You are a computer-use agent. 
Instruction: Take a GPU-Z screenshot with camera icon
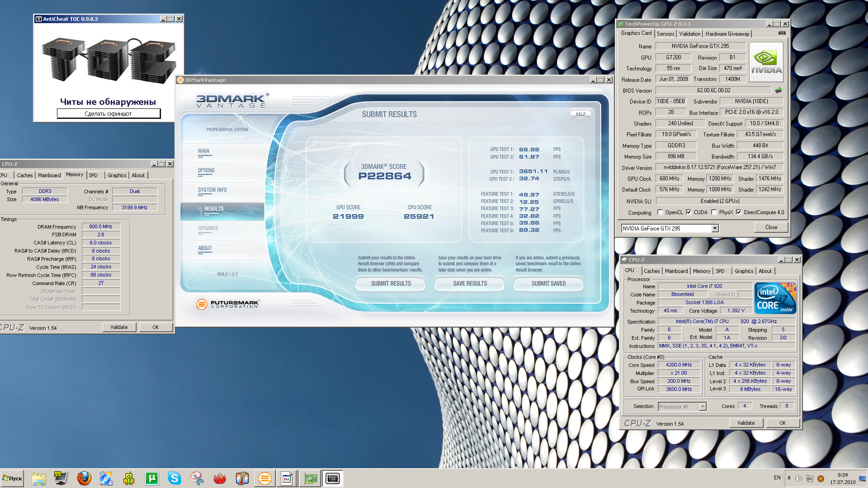(x=782, y=33)
